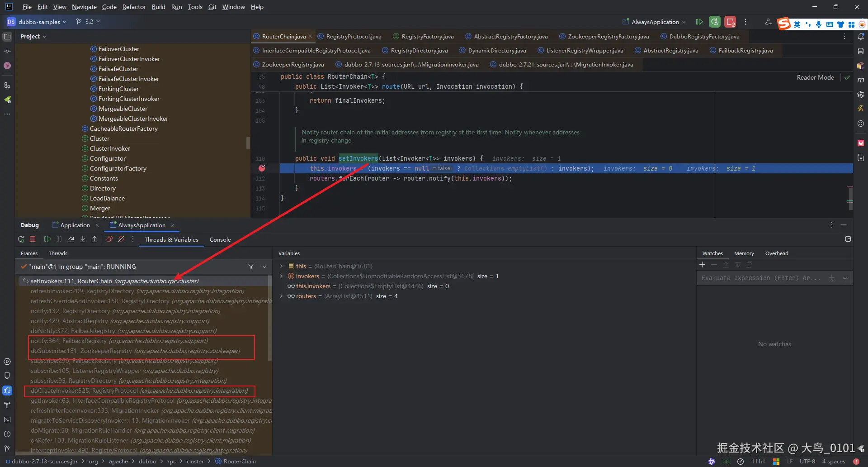Switch Sogou input language 英 indicator
Viewport: 868px width, 467px height.
tap(797, 24)
